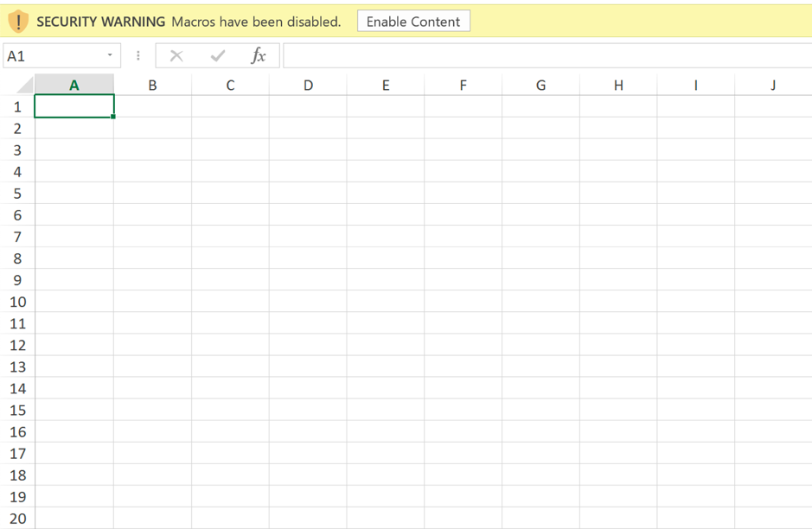Image resolution: width=812 pixels, height=529 pixels.
Task: Select column D header
Action: (x=308, y=85)
